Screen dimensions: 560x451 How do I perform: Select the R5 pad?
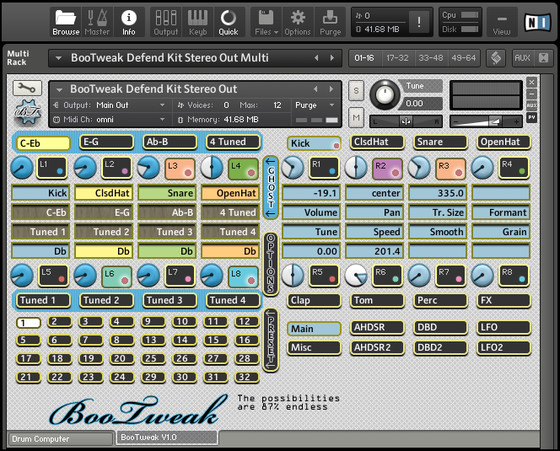click(325, 276)
